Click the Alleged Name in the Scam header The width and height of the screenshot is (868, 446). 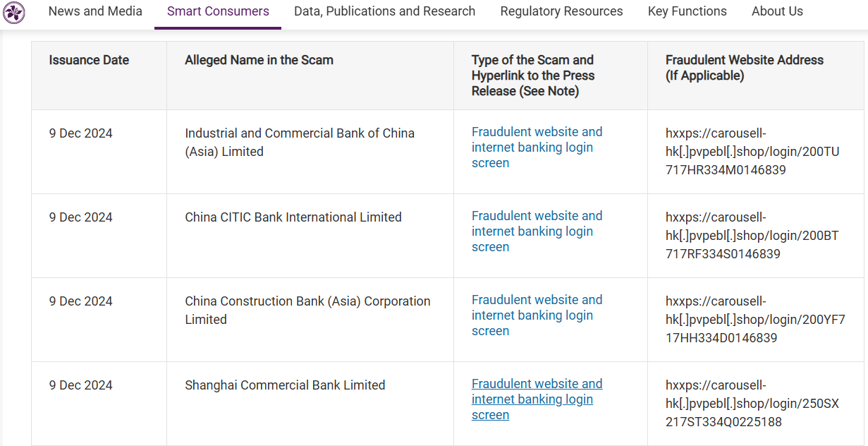[x=259, y=60]
